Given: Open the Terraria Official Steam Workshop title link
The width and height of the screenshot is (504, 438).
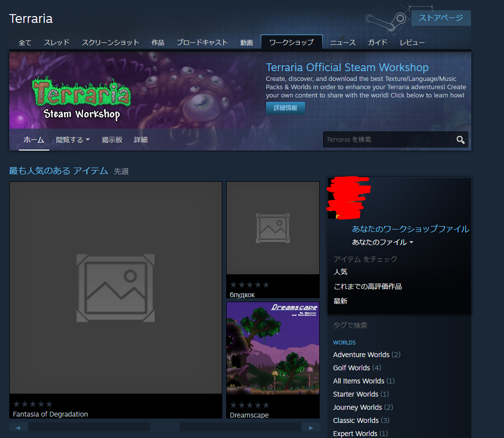Looking at the screenshot, I should click(347, 68).
